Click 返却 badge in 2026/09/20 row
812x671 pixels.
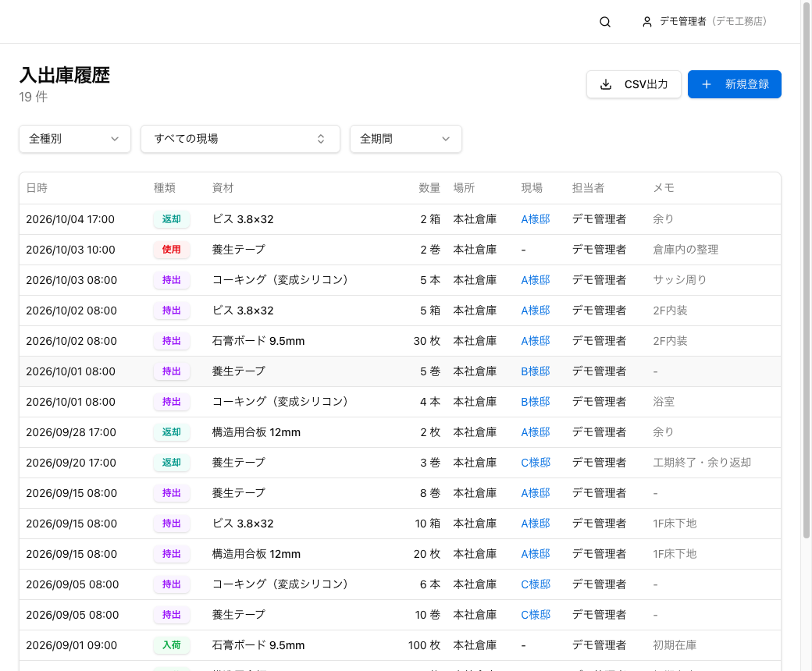[x=172, y=463]
